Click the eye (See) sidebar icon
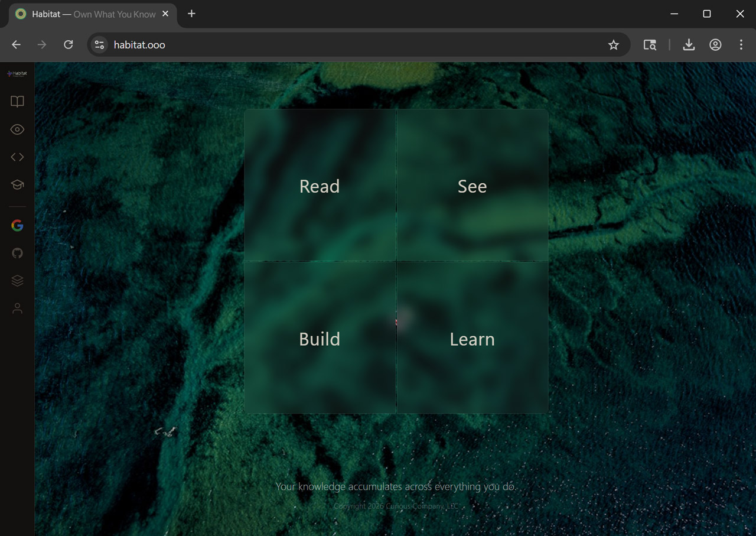756x536 pixels. (17, 129)
